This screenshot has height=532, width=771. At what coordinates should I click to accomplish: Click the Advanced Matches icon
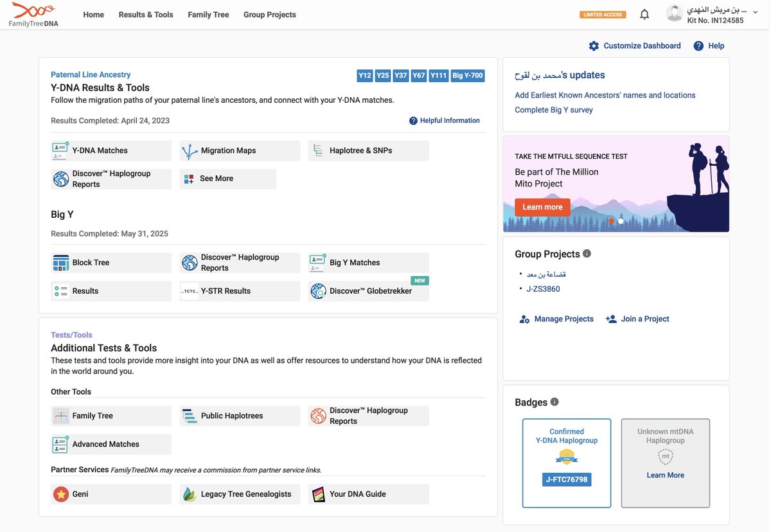click(x=60, y=444)
